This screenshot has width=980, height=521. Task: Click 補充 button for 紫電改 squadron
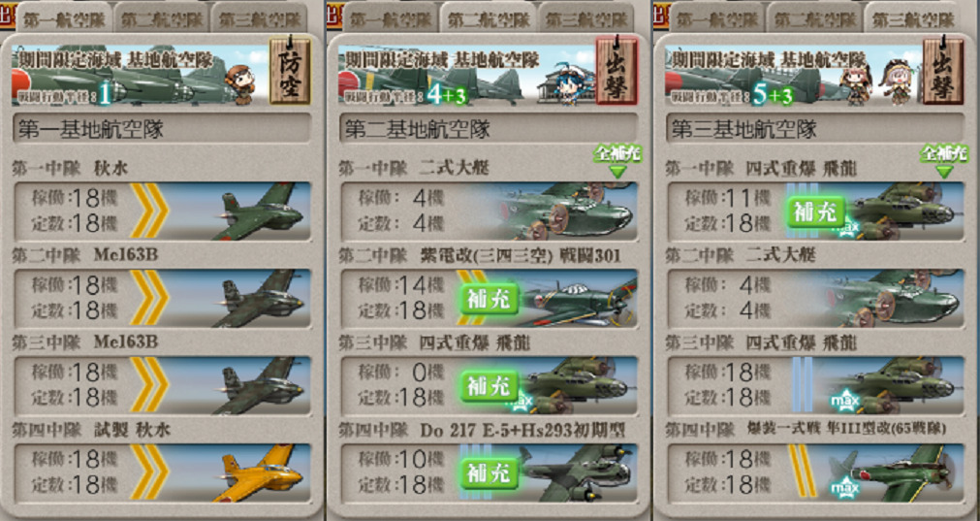[490, 299]
